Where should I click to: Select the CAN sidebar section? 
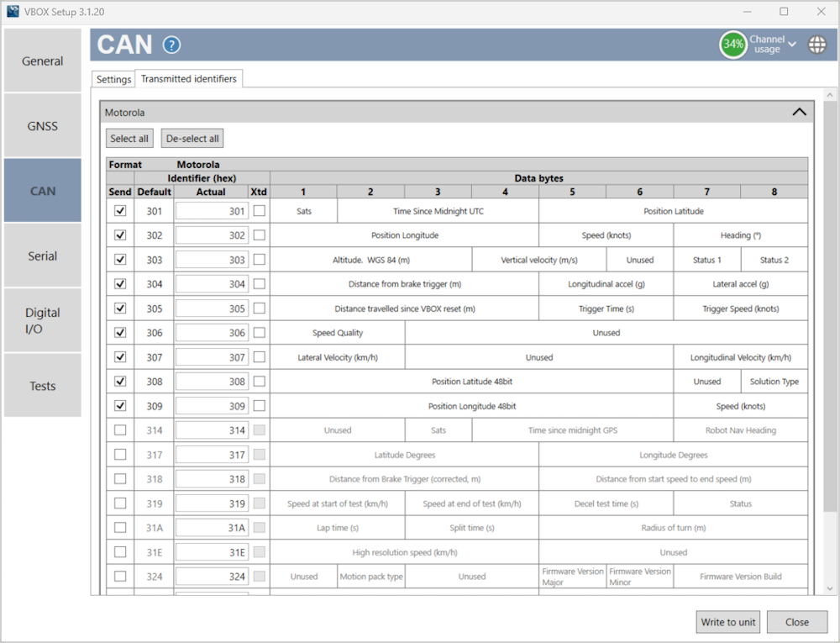click(x=42, y=191)
